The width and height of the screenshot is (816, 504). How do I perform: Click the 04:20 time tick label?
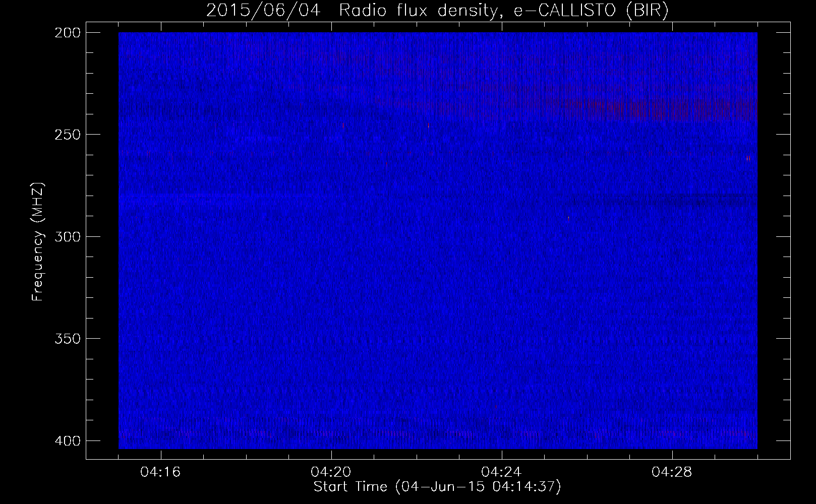click(x=331, y=472)
